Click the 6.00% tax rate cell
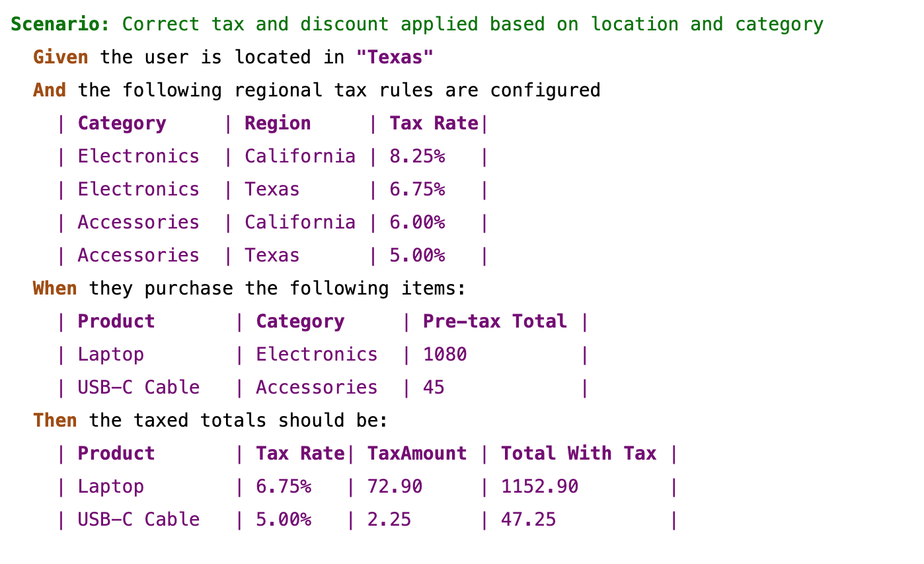 417,223
